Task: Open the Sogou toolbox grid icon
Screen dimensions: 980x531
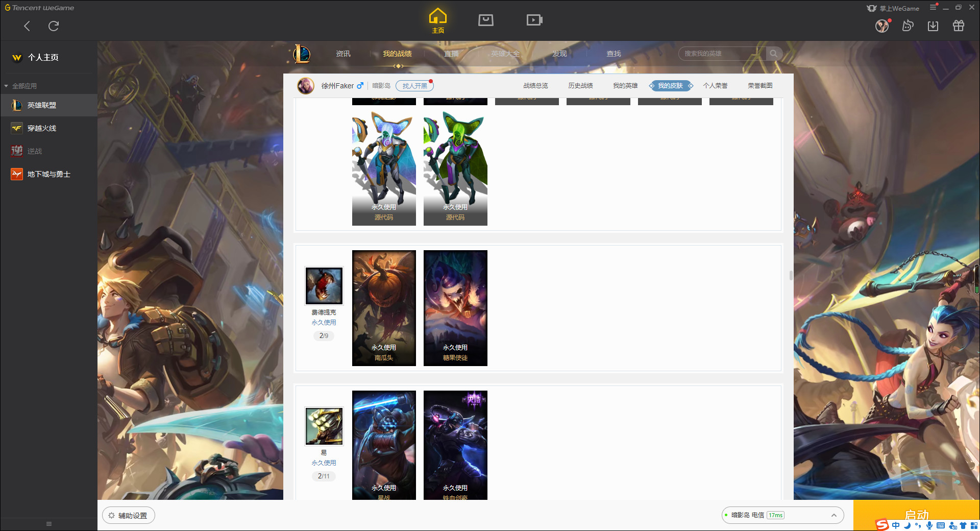Action: pos(974,525)
